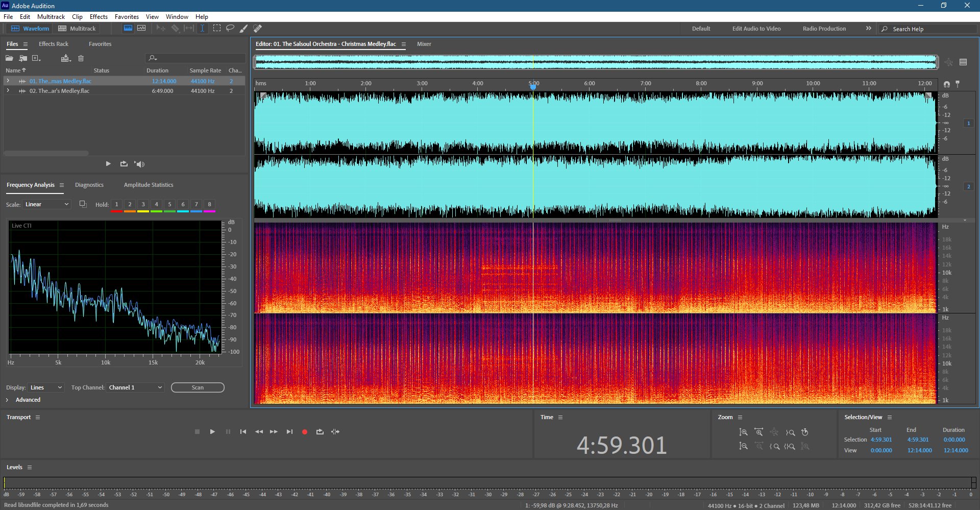Click Zoom to In Point icon
The height and width of the screenshot is (510, 980).
point(774,446)
